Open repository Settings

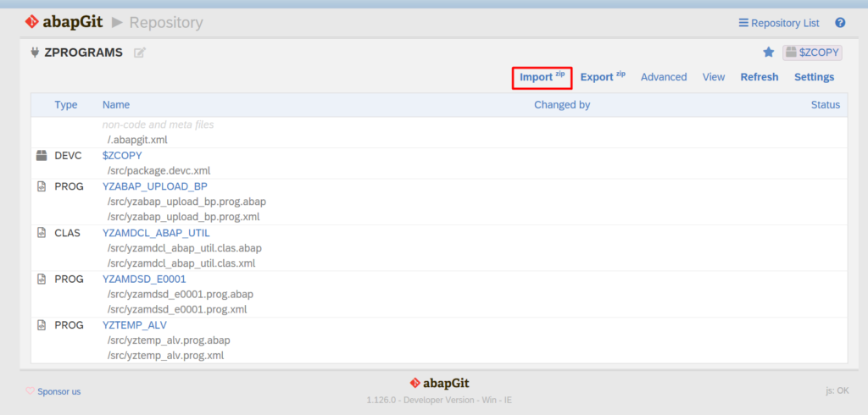[x=814, y=77]
